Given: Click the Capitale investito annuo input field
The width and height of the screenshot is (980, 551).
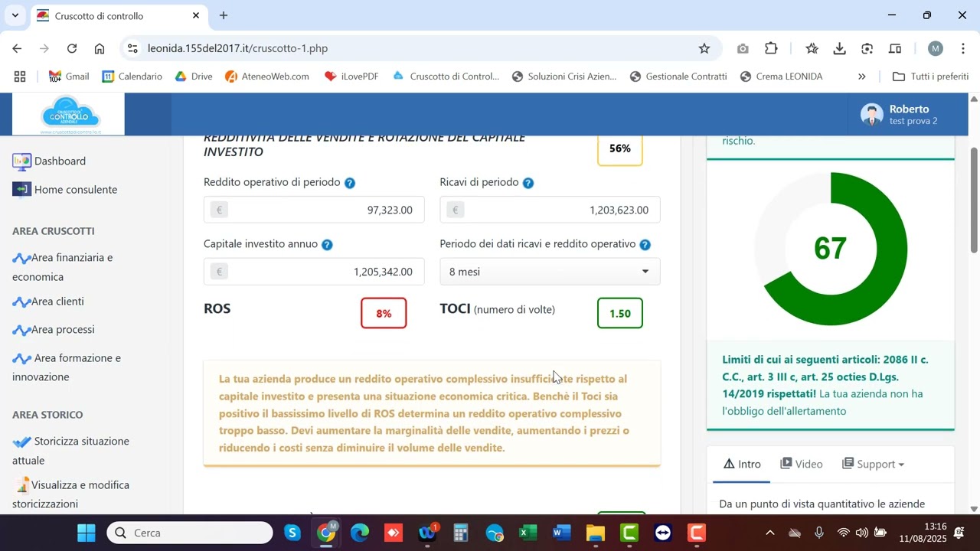Looking at the screenshot, I should [314, 272].
